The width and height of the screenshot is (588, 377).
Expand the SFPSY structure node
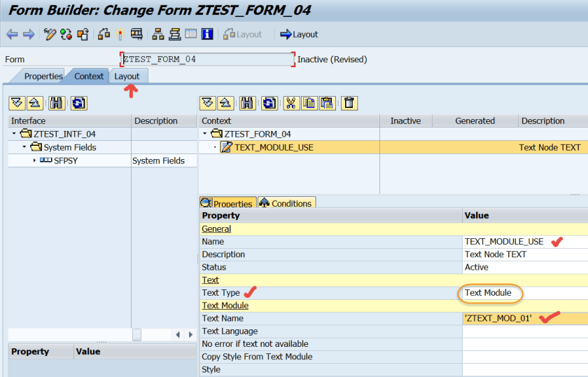(34, 160)
